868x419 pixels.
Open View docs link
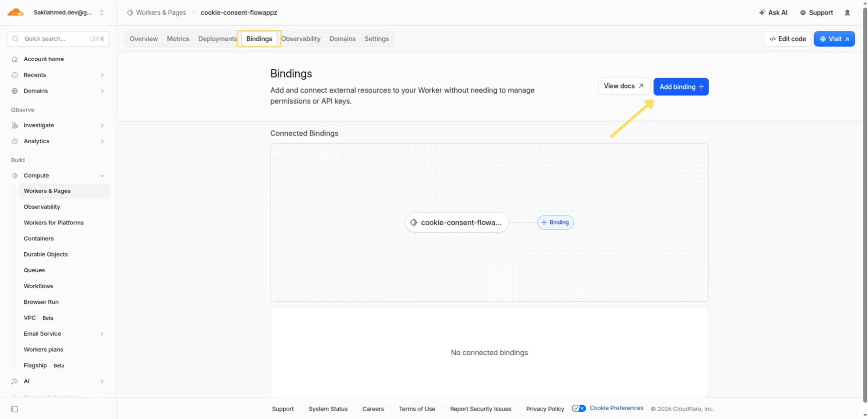(624, 86)
